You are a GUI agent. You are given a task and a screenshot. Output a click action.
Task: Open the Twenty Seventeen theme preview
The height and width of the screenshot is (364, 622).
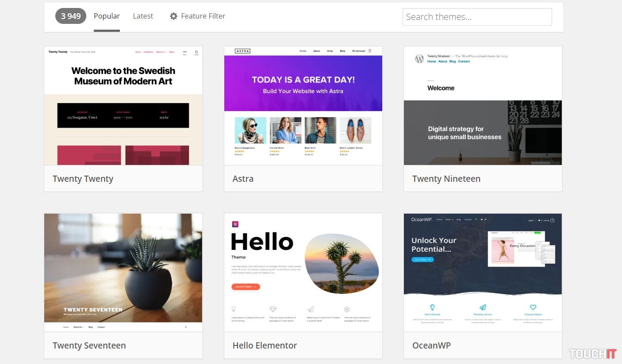point(123,272)
